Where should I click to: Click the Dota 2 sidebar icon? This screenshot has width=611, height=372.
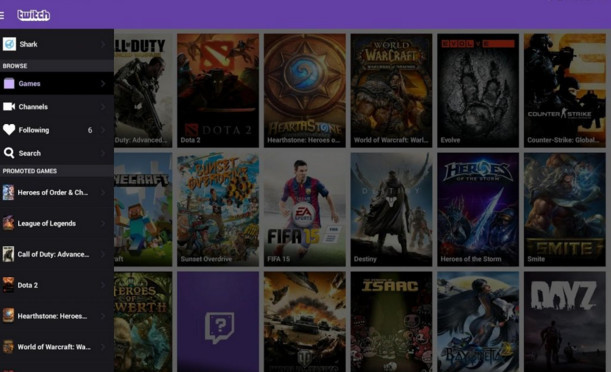coord(8,285)
